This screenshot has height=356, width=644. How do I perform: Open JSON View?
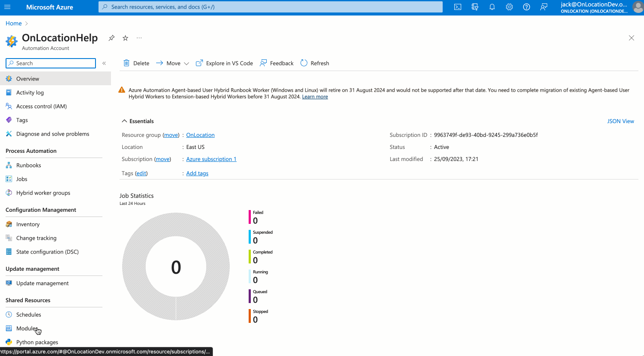[x=620, y=121]
